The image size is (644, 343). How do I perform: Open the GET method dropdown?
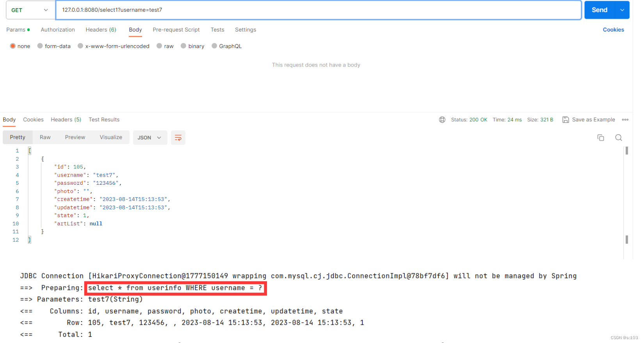[30, 10]
